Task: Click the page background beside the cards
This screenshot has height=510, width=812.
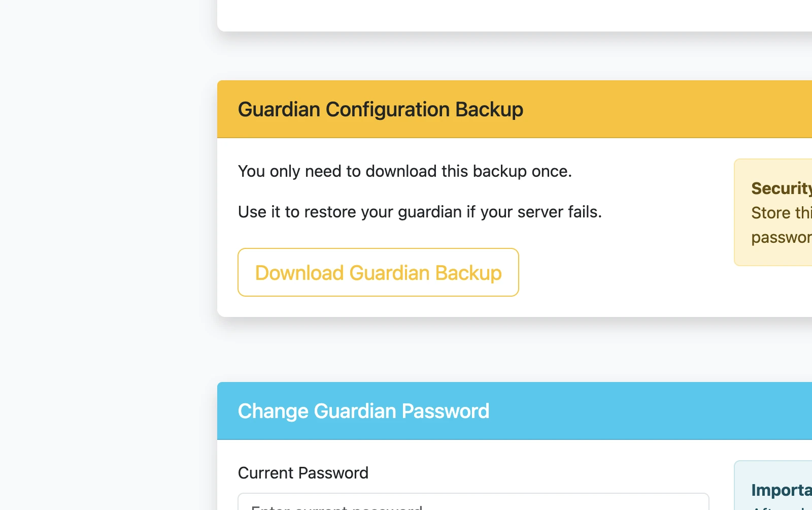Action: click(x=101, y=254)
